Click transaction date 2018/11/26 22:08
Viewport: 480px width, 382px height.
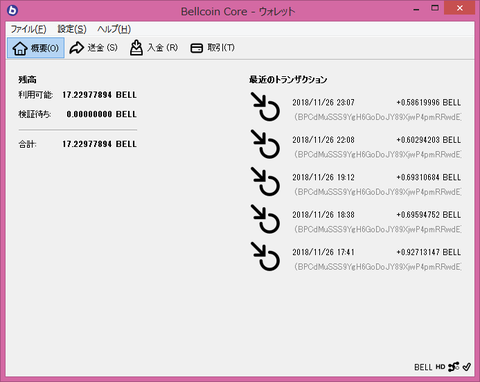pos(323,140)
